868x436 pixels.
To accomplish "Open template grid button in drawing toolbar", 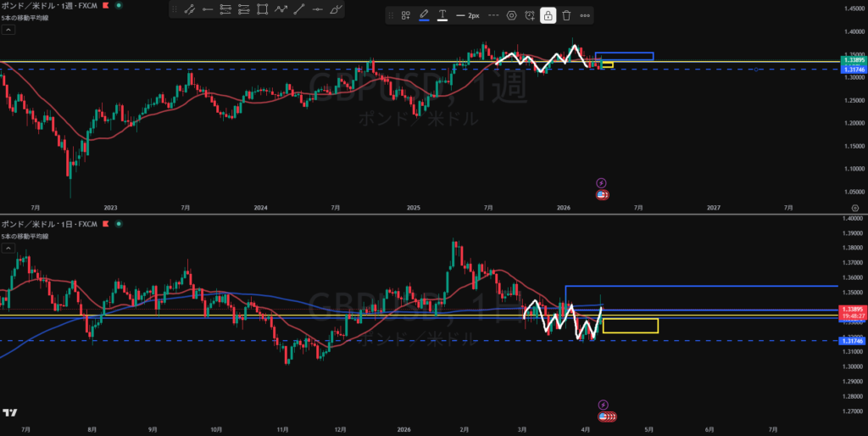I will tap(406, 15).
